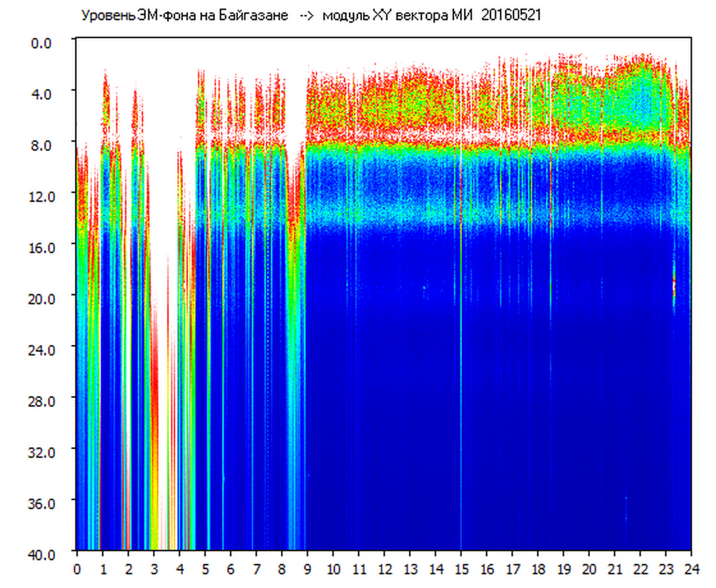
Task: Select the hour 24 x-axis label
Action: coord(691,568)
